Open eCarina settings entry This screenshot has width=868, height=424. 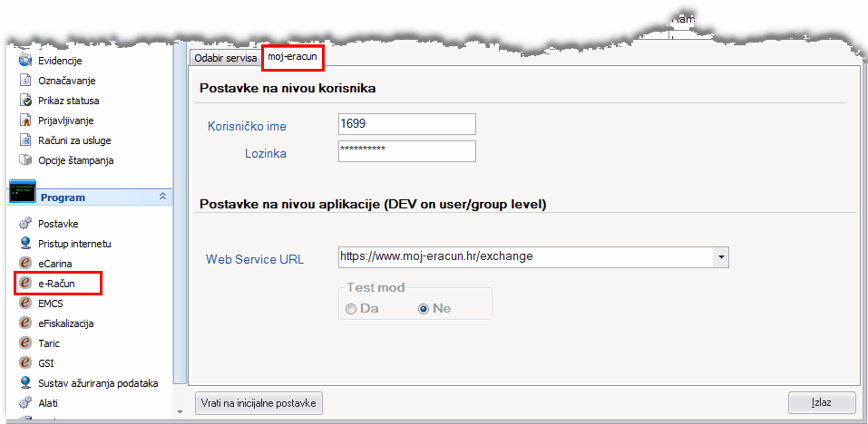click(54, 264)
